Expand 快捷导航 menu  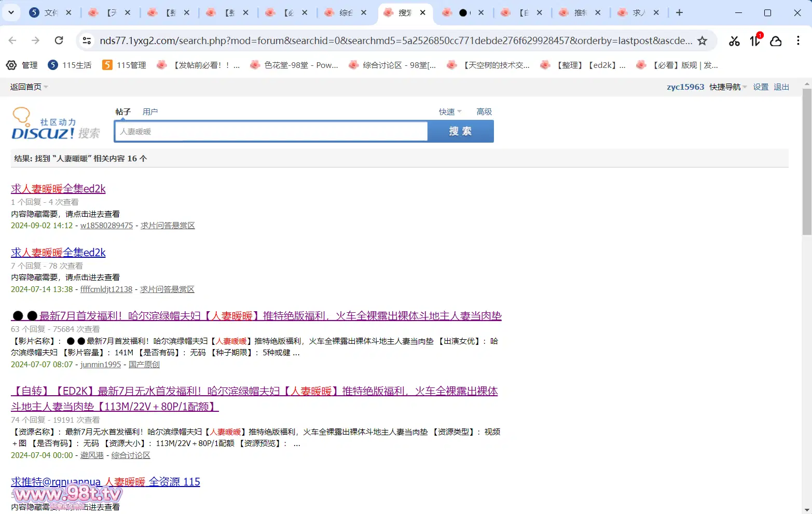[x=728, y=87]
